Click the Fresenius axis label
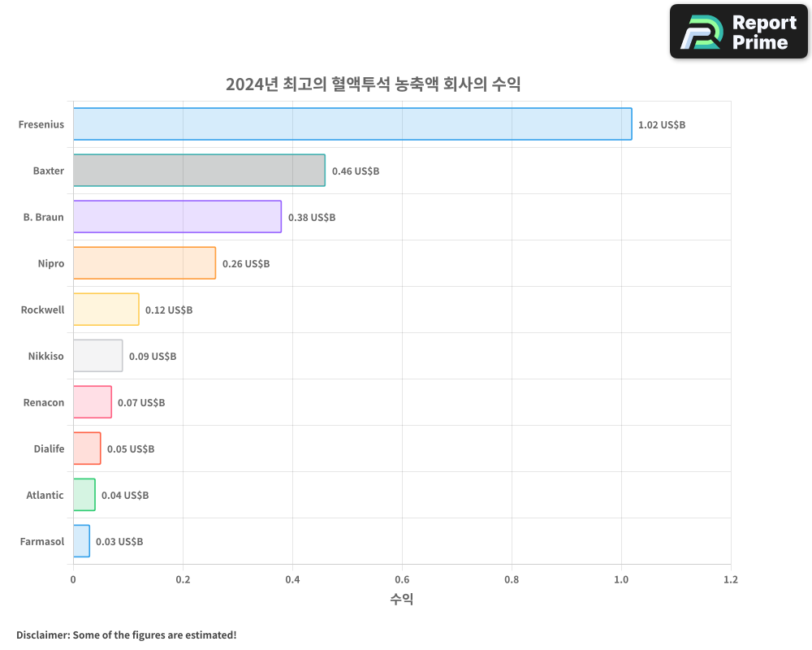The height and width of the screenshot is (650, 812). pyautogui.click(x=41, y=124)
